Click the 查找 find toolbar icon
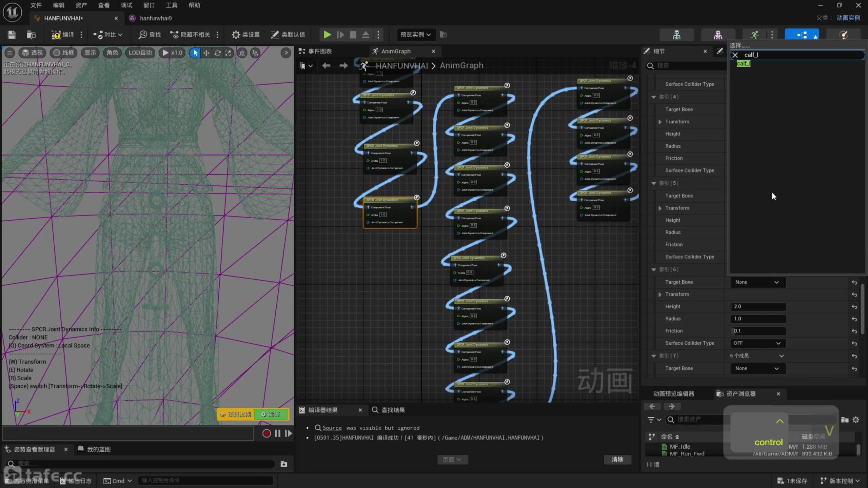Viewport: 868px width, 488px height. click(x=150, y=35)
